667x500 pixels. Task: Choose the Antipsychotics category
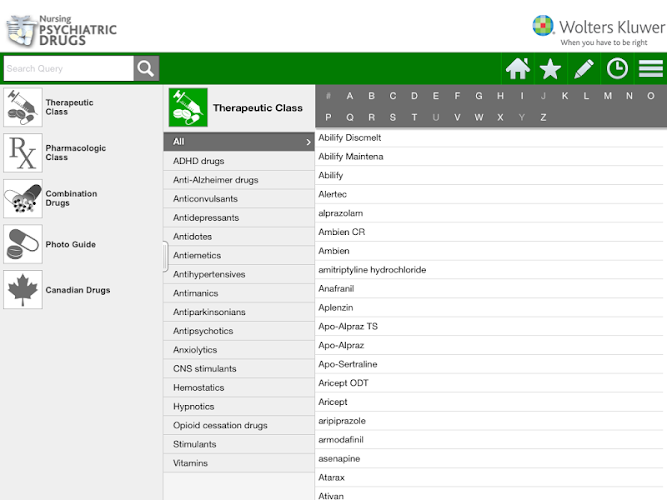pyautogui.click(x=239, y=331)
